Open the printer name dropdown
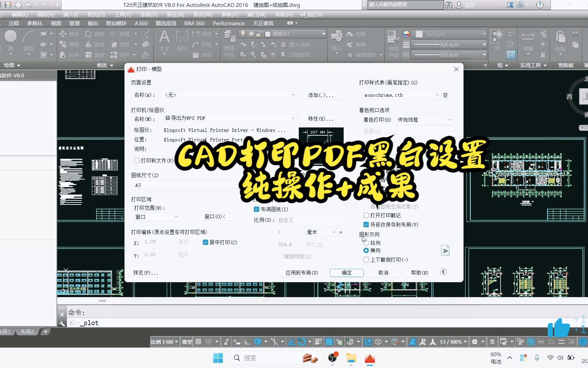 pos(230,118)
